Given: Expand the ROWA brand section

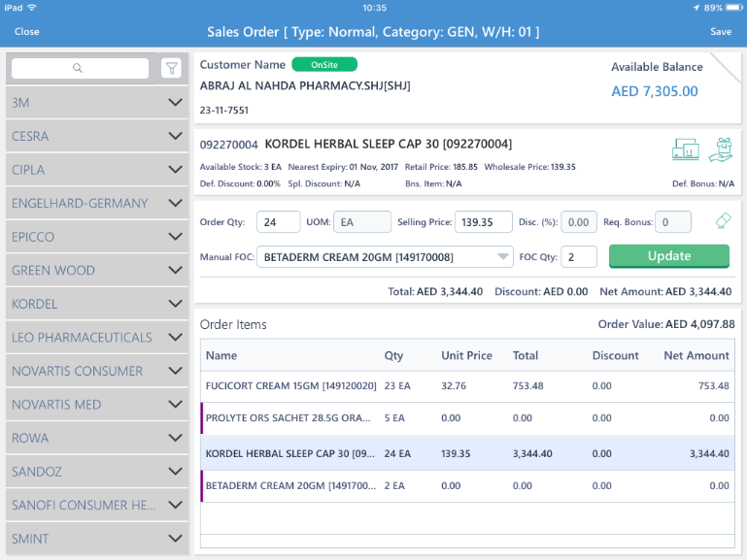Looking at the screenshot, I should coord(97,438).
